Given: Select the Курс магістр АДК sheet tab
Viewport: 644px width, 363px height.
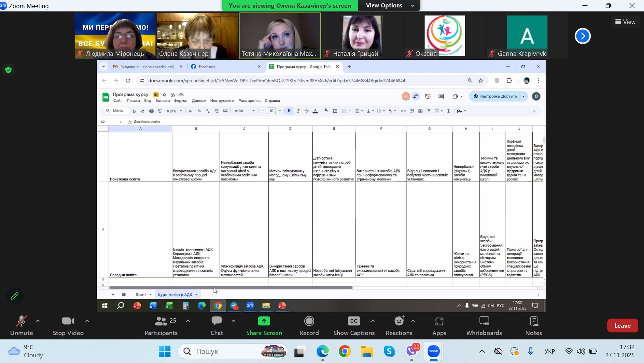Looking at the screenshot, I should [175, 295].
